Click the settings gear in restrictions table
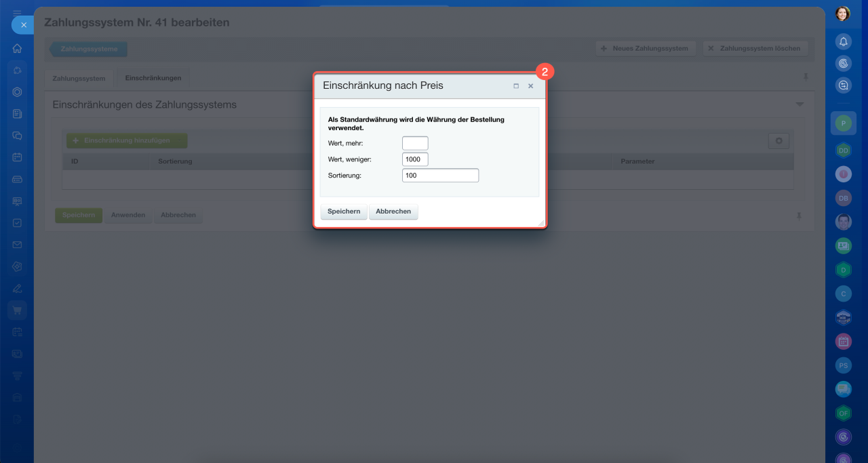This screenshot has height=463, width=868. pos(778,141)
